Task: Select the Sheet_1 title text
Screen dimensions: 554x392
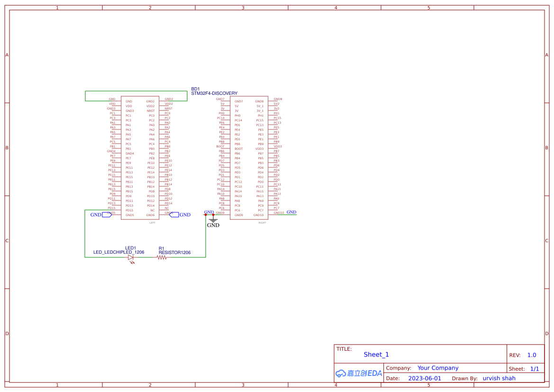Action: (x=376, y=355)
